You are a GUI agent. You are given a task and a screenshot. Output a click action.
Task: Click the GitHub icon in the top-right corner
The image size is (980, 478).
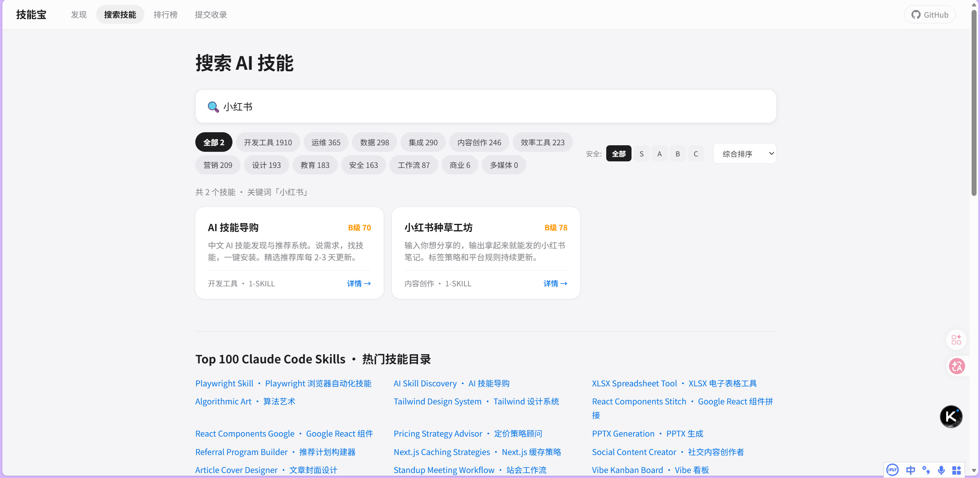click(917, 15)
